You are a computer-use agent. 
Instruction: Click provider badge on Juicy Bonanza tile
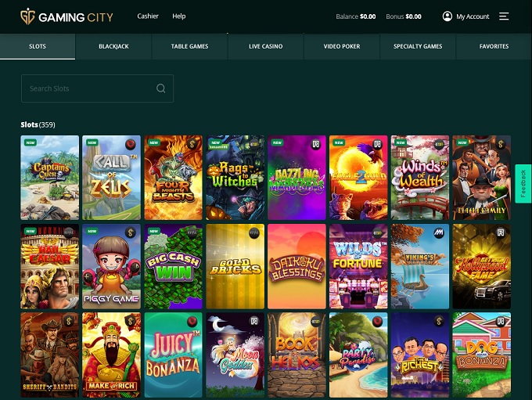pyautogui.click(x=192, y=321)
